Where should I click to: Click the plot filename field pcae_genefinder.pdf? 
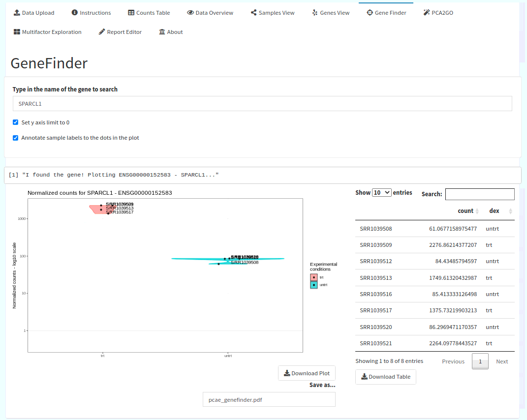click(269, 399)
